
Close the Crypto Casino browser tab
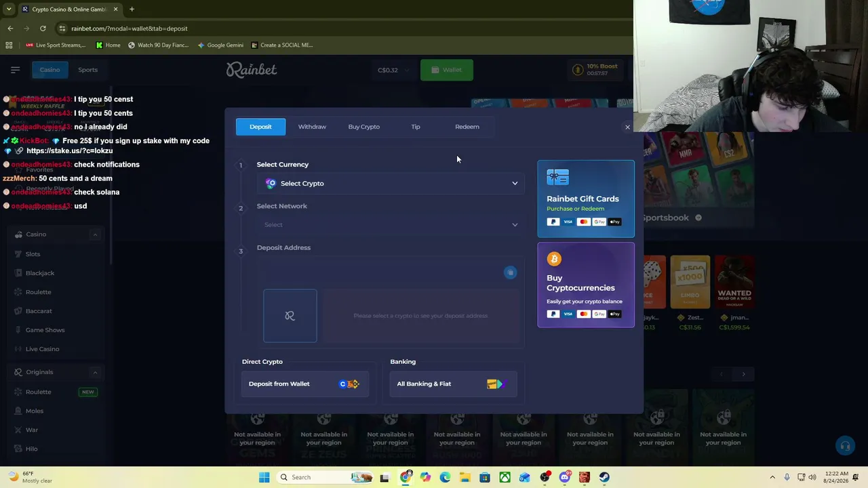[115, 9]
